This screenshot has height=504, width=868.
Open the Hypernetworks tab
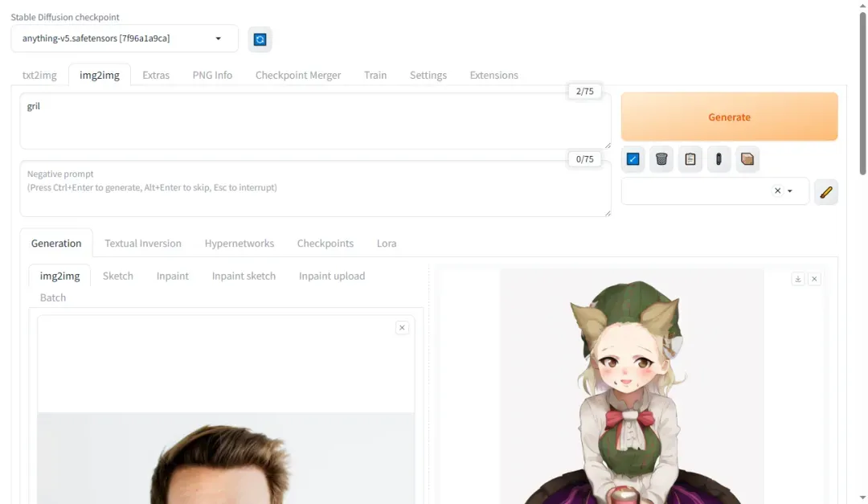click(240, 243)
